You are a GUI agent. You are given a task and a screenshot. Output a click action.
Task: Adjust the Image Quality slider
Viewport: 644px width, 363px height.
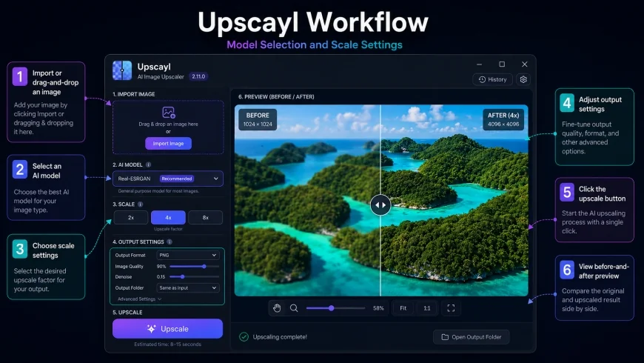point(194,267)
